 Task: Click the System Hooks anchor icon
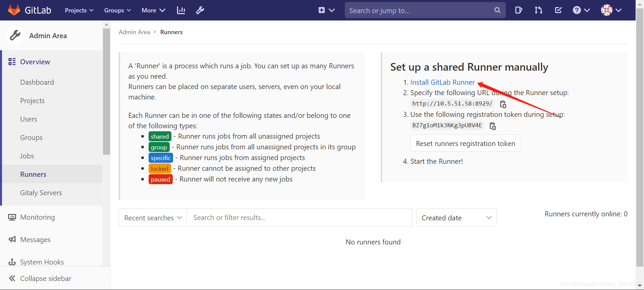[x=12, y=262]
